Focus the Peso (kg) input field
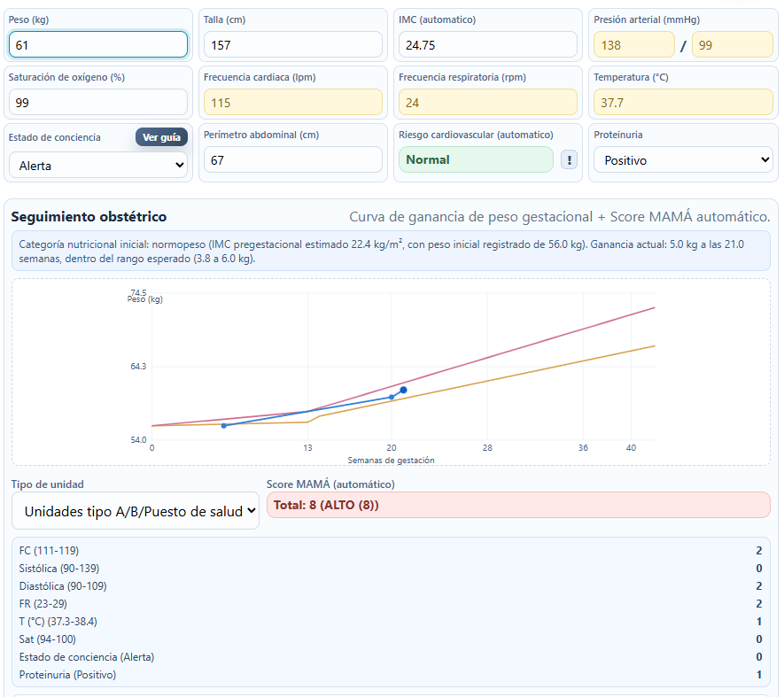 point(98,44)
